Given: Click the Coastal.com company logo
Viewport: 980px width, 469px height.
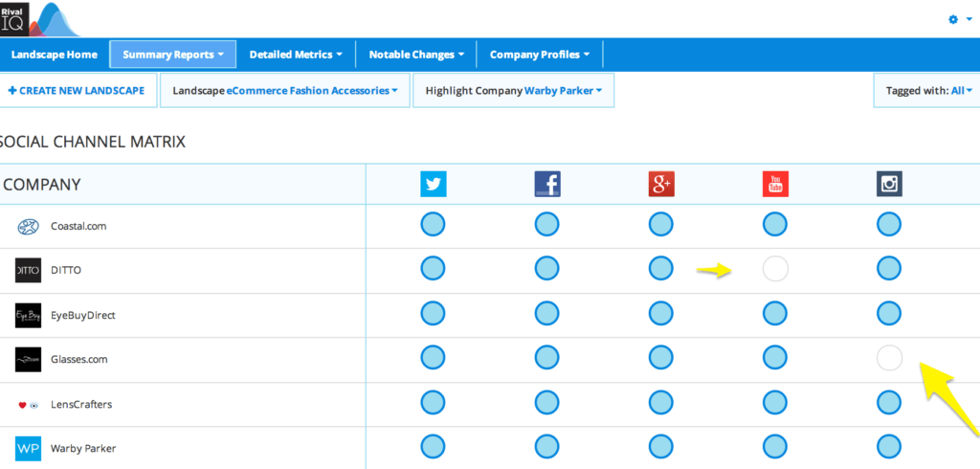Looking at the screenshot, I should point(28,227).
